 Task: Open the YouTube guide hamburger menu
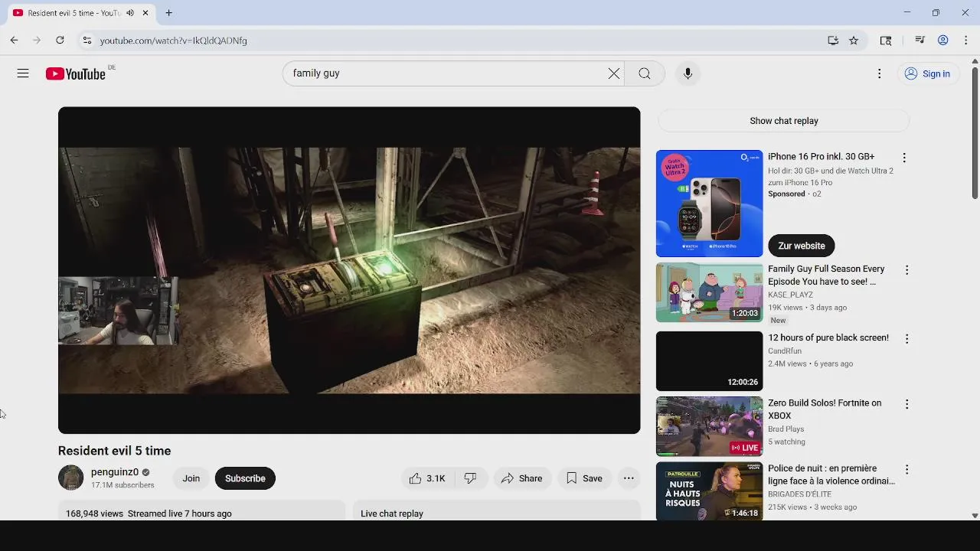(x=23, y=73)
